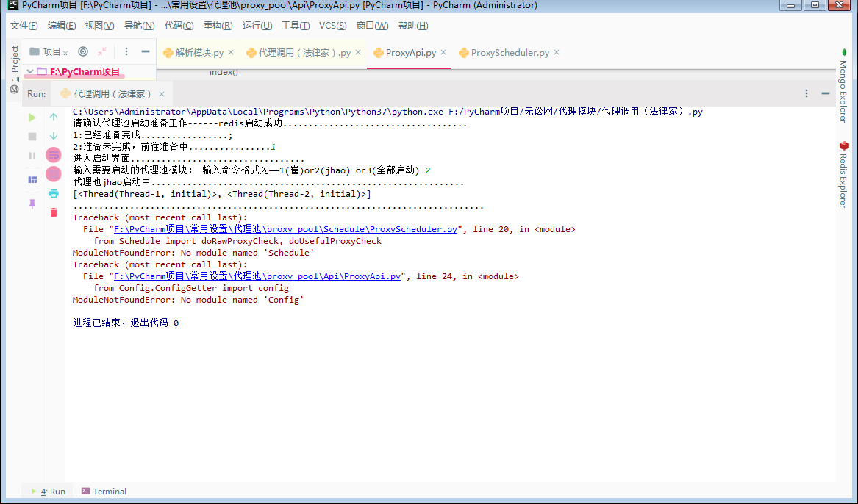858x504 pixels.
Task: Restore layout icon in Run sidebar
Action: 32,180
